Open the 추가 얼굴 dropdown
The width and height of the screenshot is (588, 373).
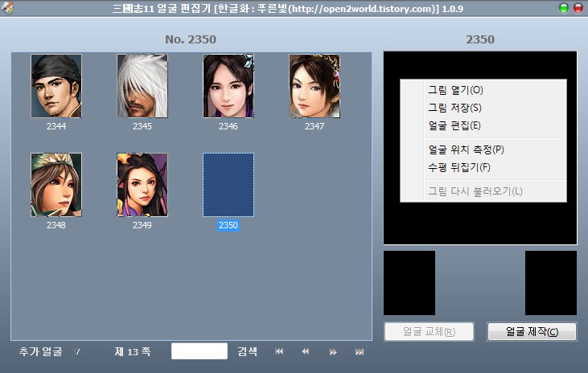(50, 351)
